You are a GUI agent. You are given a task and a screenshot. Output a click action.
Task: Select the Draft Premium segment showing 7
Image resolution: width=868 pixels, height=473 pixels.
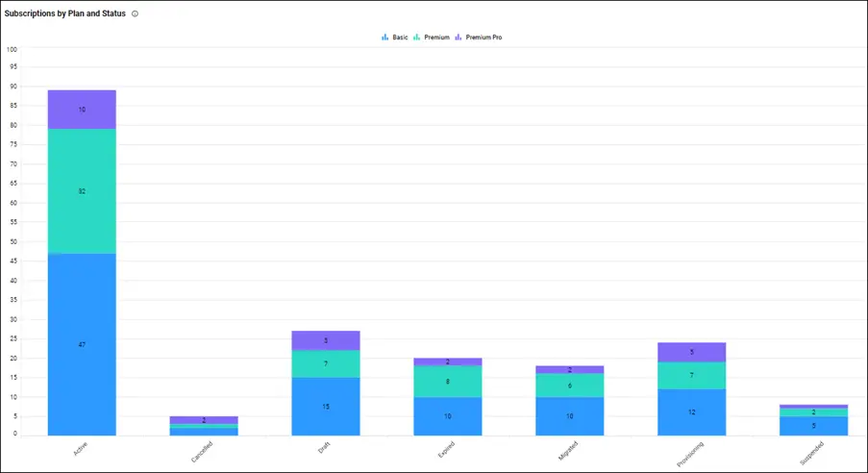pyautogui.click(x=326, y=364)
